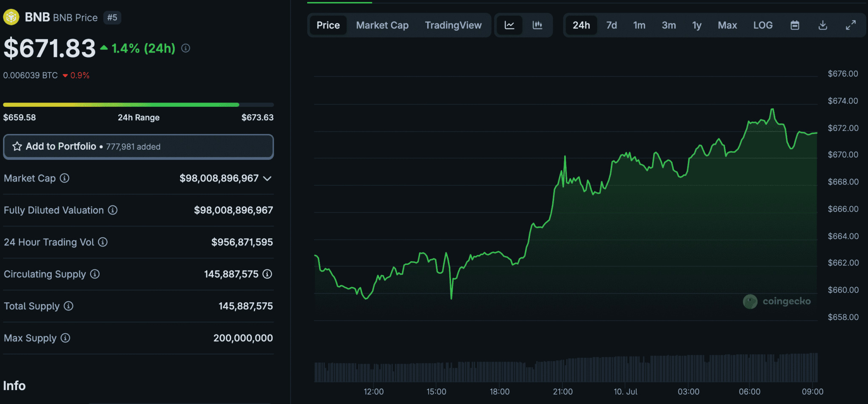
Task: Click the $676.00 price axis label
Action: (843, 74)
